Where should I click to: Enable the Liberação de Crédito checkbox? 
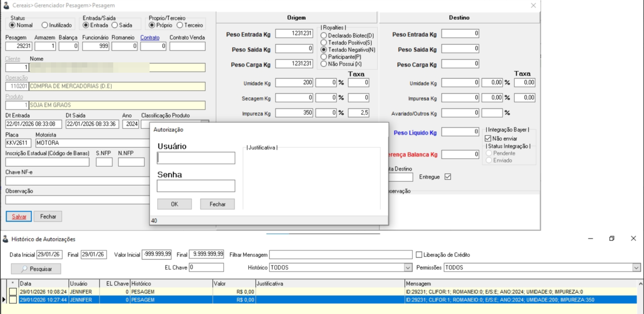pyautogui.click(x=418, y=255)
